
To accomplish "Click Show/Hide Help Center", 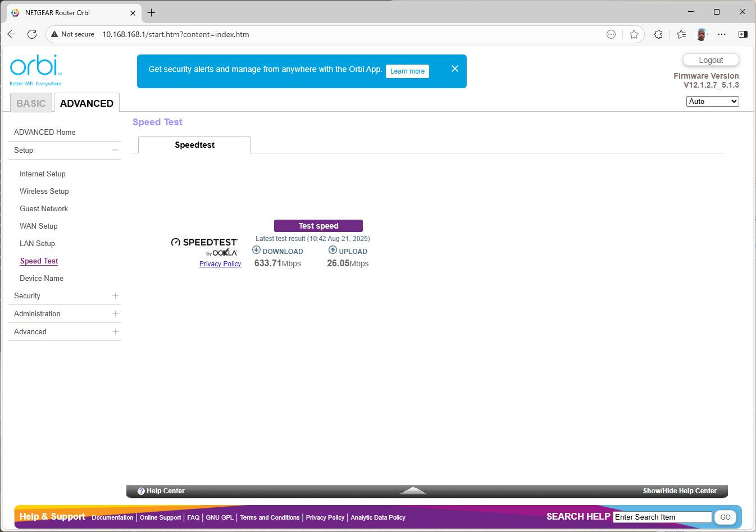I will 680,491.
